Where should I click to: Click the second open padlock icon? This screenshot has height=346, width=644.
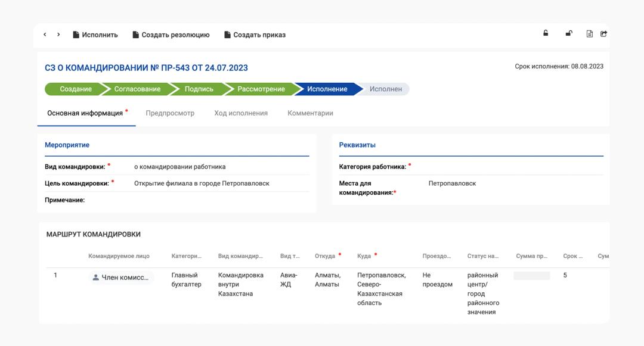click(x=569, y=34)
